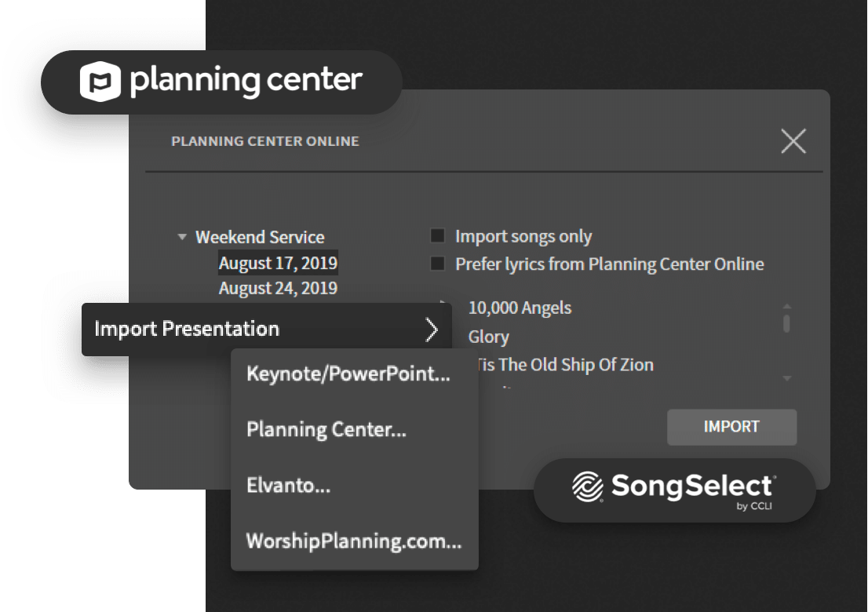Choose Planning Center... menu entry

point(326,430)
